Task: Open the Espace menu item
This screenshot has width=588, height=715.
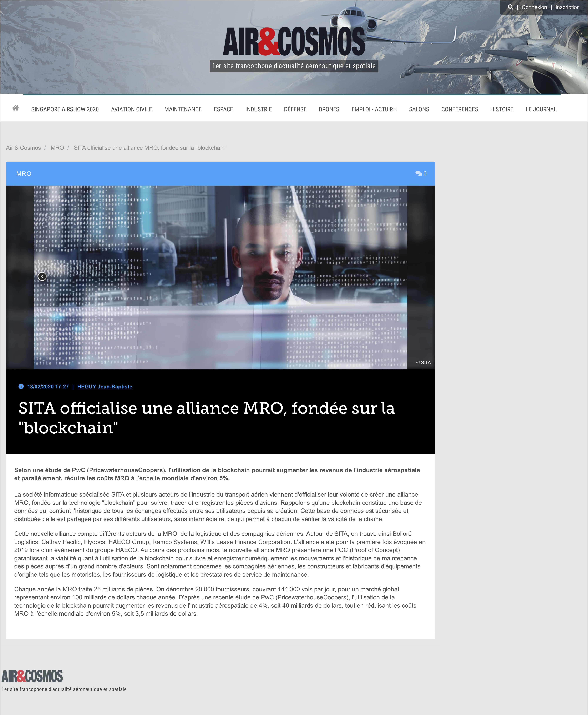Action: point(223,109)
